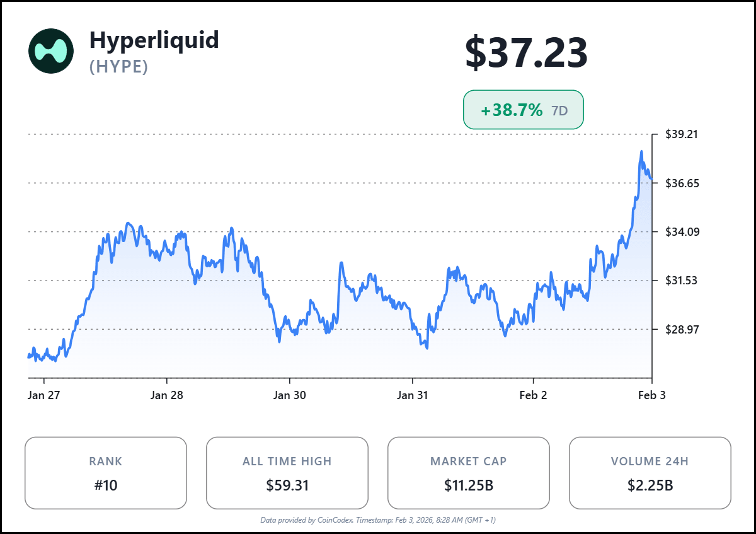Open the Rank #10 card
The width and height of the screenshot is (756, 534).
pos(106,473)
